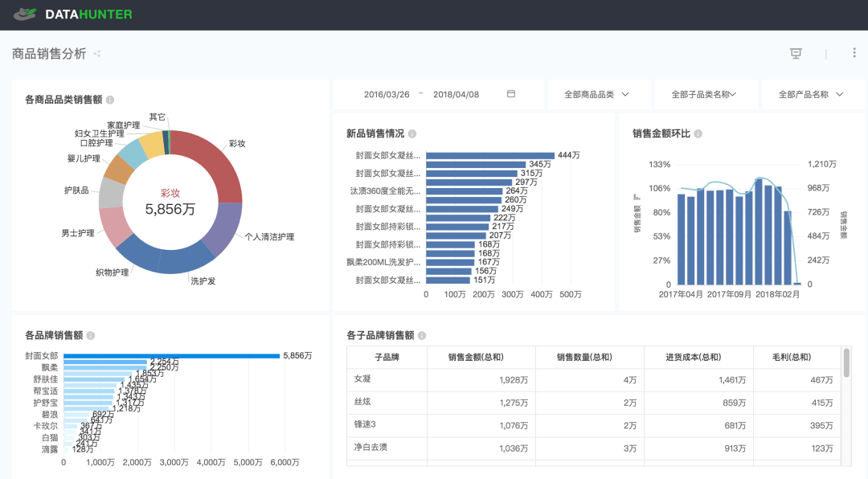Click the sub-brand table vertical scrollbar
868x479 pixels.
click(846, 362)
